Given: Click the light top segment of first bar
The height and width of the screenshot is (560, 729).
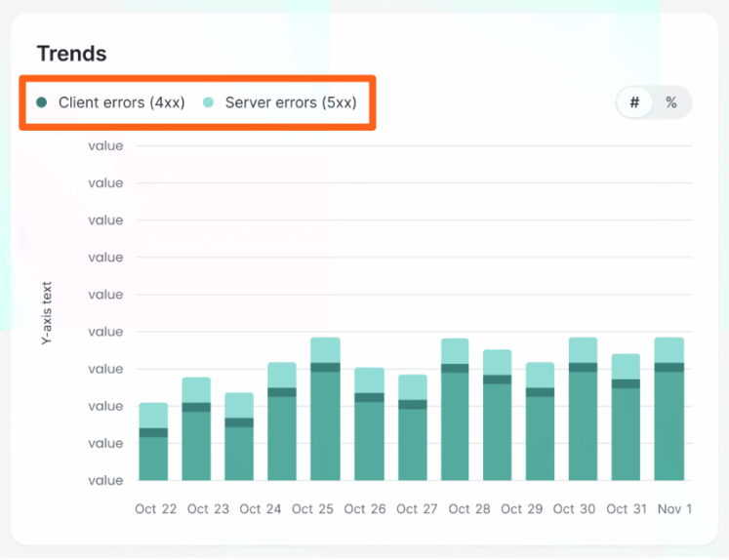Looking at the screenshot, I should tap(153, 415).
